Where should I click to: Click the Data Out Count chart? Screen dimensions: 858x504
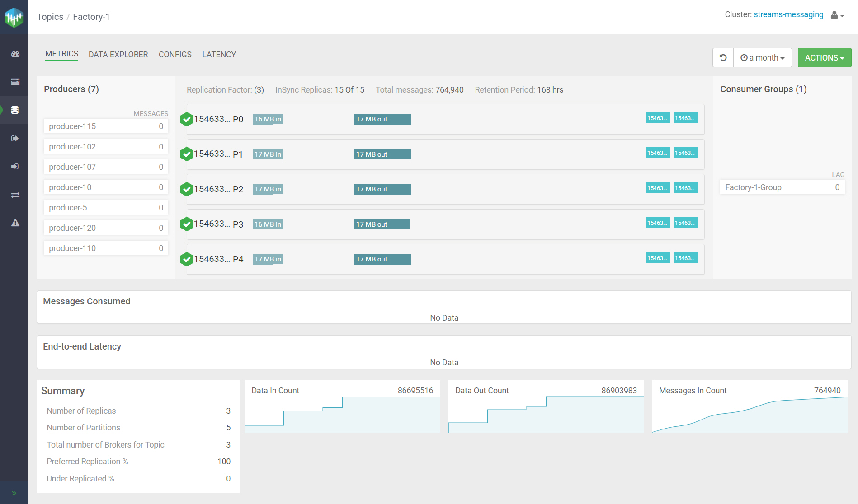point(546,406)
